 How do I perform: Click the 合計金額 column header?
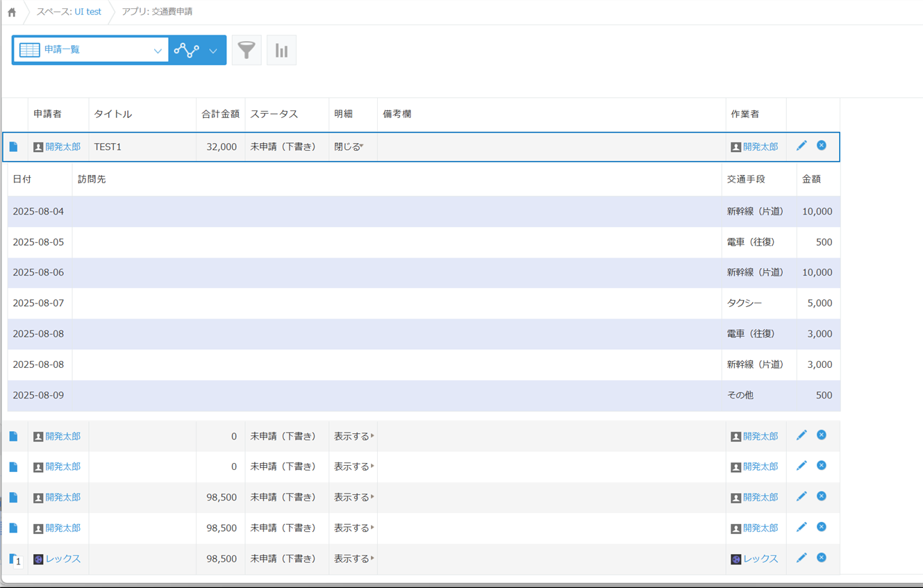(220, 114)
